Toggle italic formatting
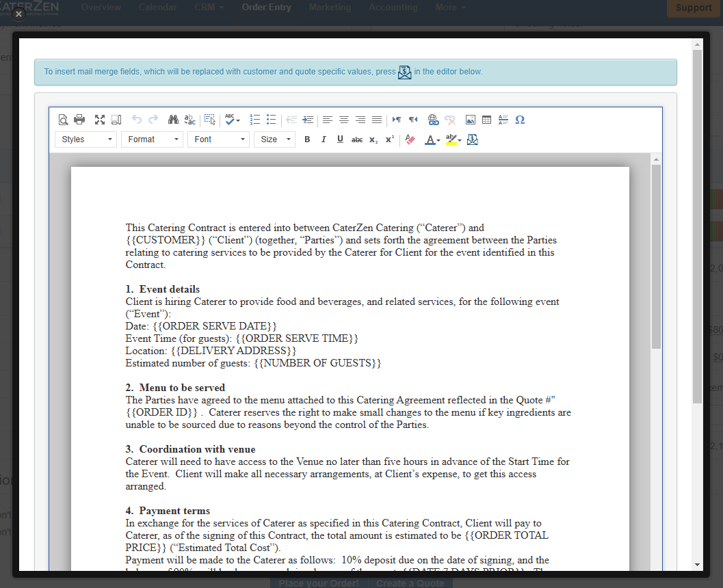723x588 pixels. tap(324, 139)
